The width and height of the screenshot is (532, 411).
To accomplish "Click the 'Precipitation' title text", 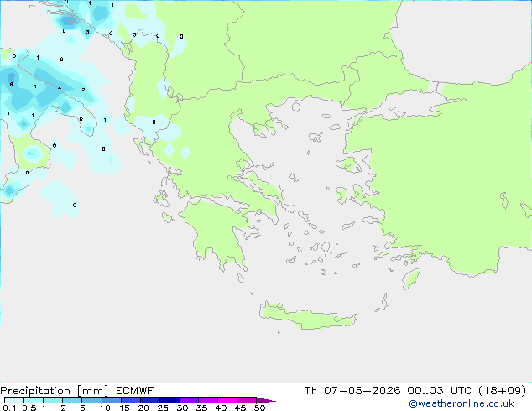I will click(35, 391).
